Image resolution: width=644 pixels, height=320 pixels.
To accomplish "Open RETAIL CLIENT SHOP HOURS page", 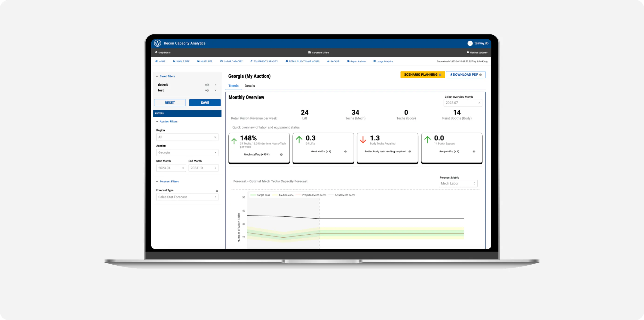I will pyautogui.click(x=302, y=61).
